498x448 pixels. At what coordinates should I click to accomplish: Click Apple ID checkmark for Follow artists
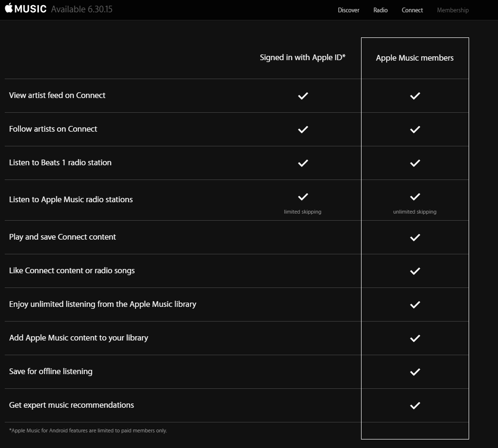[x=303, y=129]
